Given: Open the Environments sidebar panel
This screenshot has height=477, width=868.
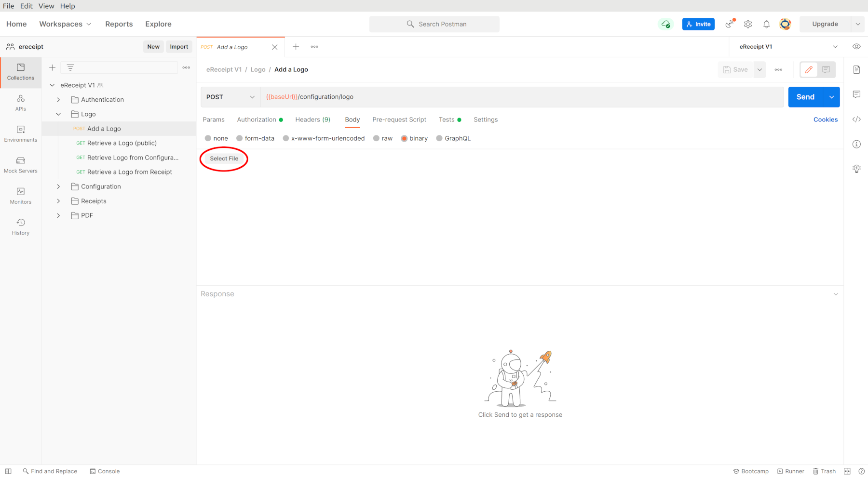Looking at the screenshot, I should tap(21, 134).
